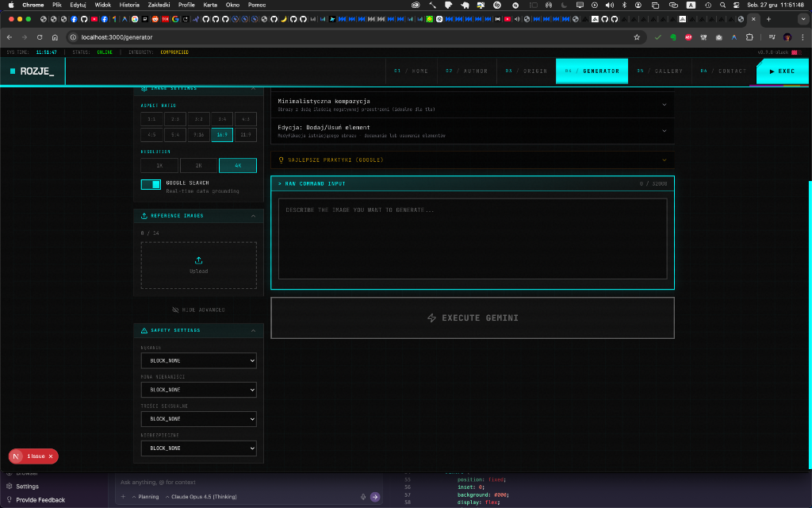Click the eye icon beside Hide Advanced

coord(175,310)
